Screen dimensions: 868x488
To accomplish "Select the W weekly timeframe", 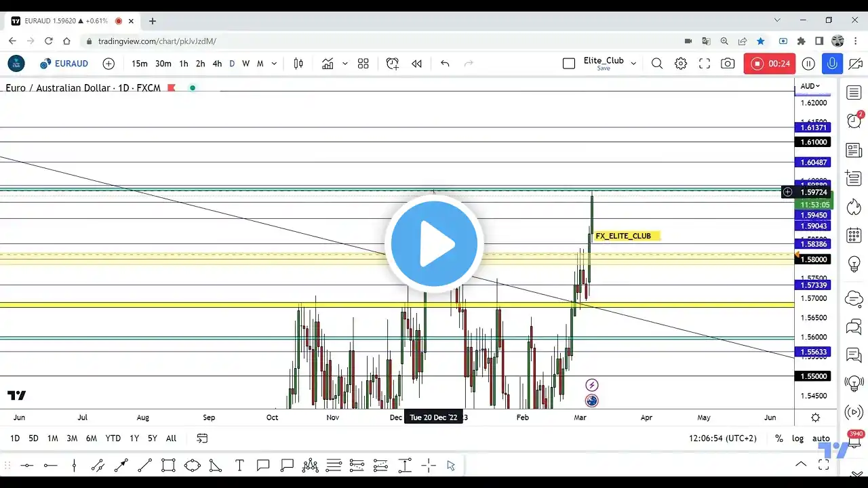I will [x=245, y=64].
